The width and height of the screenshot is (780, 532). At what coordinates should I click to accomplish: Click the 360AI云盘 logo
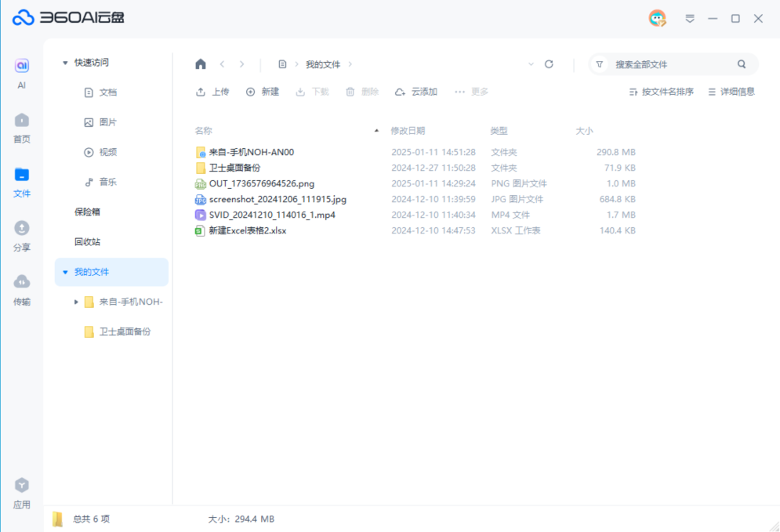tap(68, 18)
